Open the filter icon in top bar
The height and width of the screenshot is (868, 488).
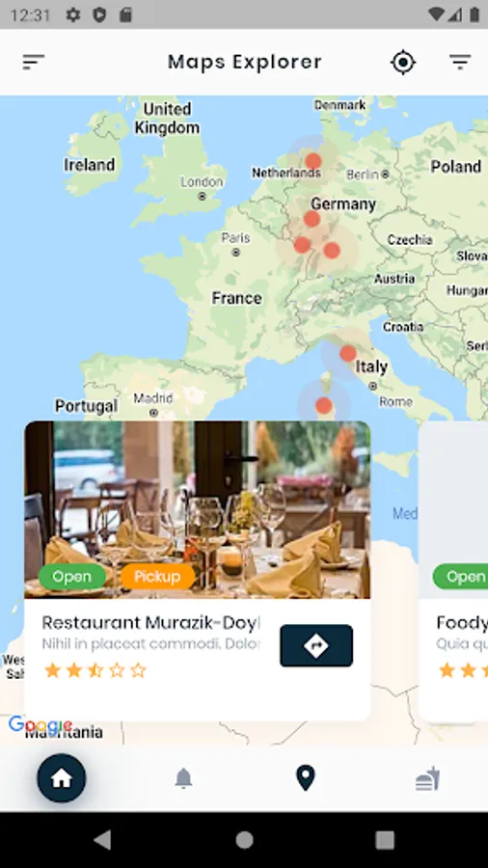point(460,62)
